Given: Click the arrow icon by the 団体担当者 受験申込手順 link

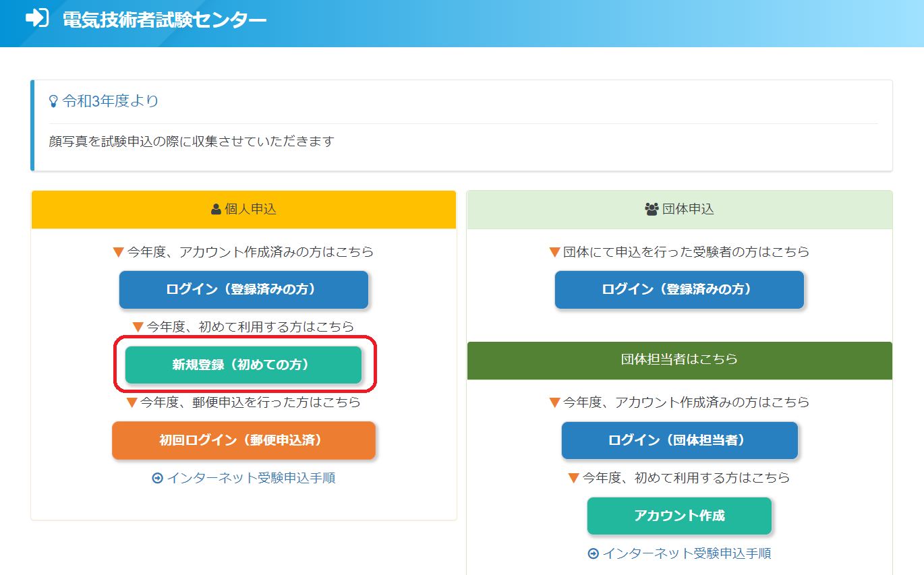Looking at the screenshot, I should coord(594,554).
